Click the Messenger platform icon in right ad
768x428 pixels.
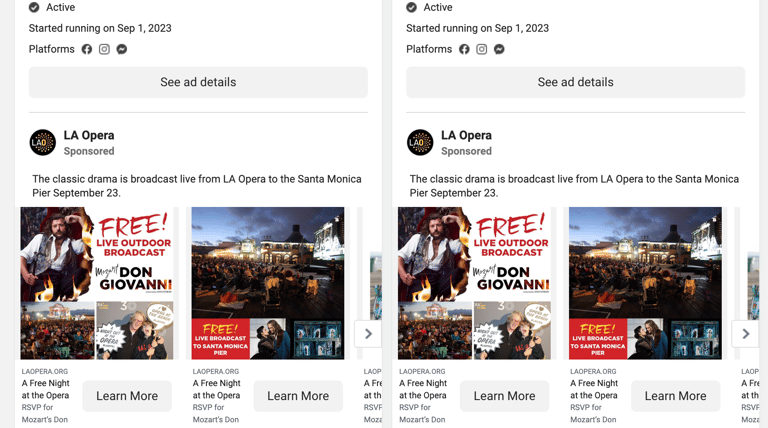point(499,49)
